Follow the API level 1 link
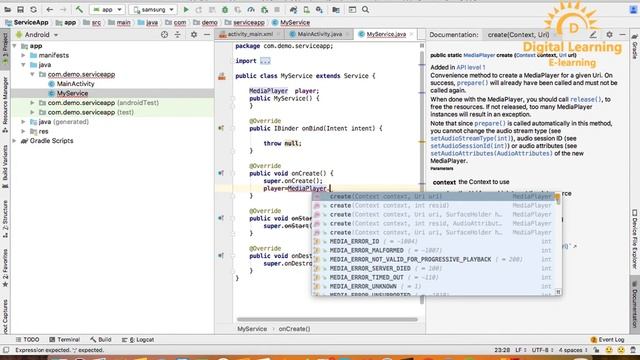The image size is (640, 360). pos(471,67)
